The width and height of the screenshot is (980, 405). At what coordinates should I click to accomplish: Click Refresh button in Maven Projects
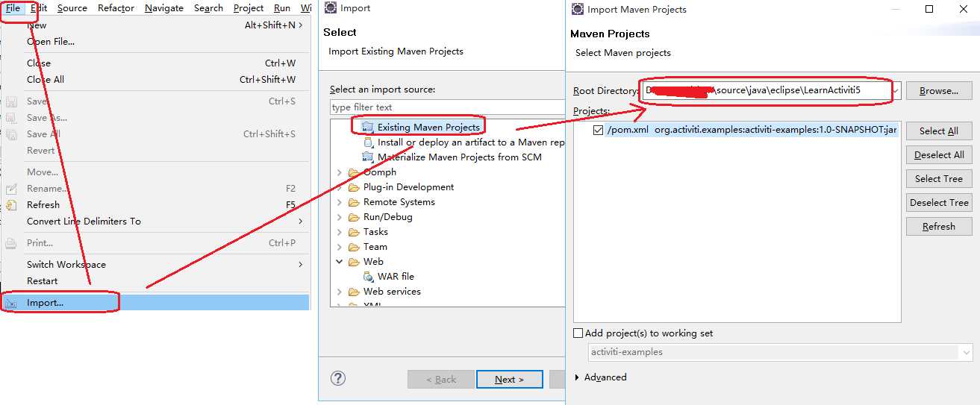pyautogui.click(x=938, y=226)
